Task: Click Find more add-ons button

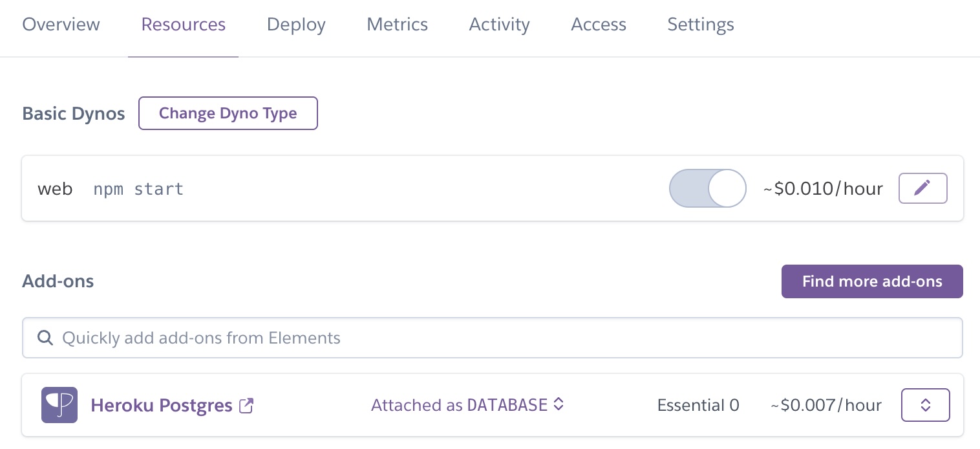Action: click(872, 281)
